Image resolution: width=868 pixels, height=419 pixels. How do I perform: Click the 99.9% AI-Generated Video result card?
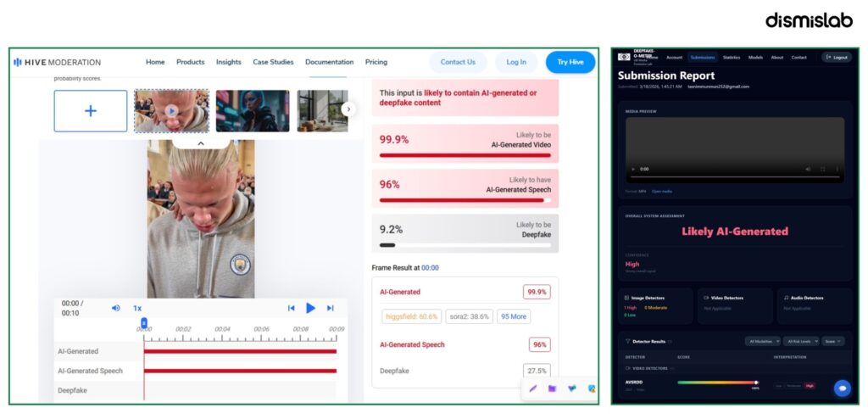coord(465,143)
